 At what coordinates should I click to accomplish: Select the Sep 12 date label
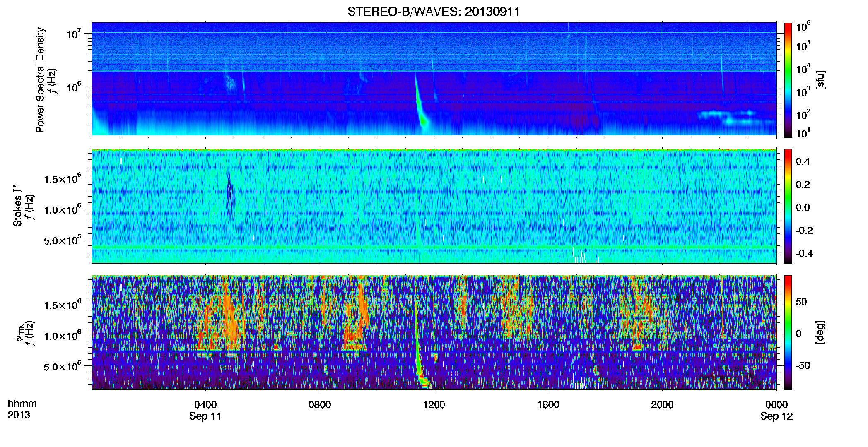click(776, 416)
